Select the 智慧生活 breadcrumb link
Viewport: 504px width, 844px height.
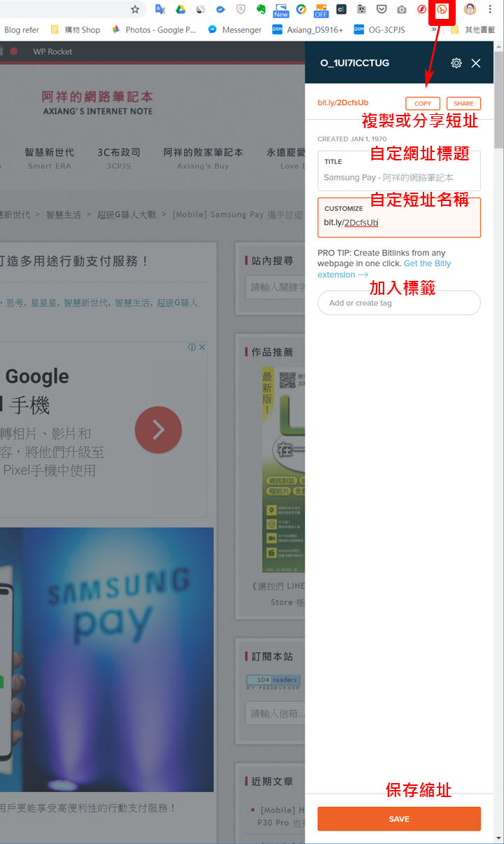64,215
